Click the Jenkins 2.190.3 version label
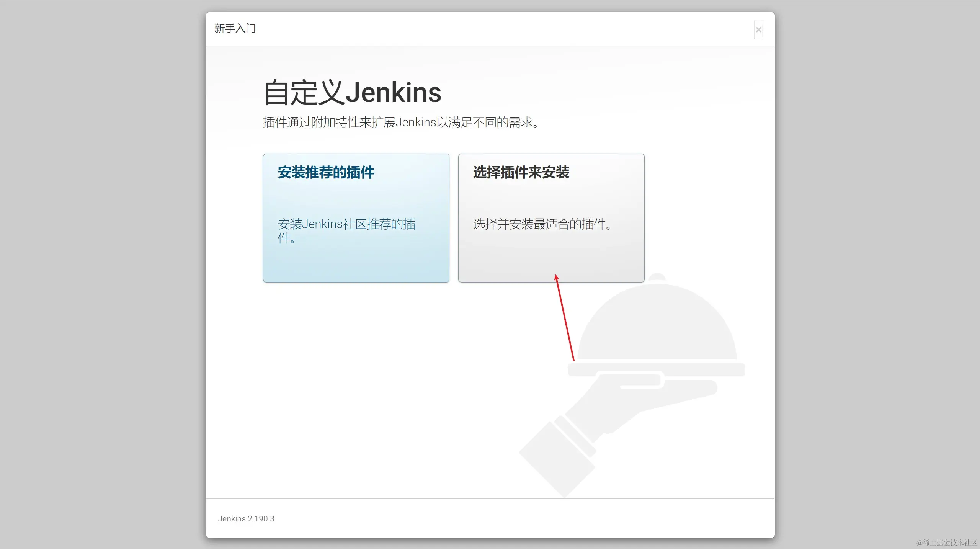Screen dimensions: 980x549 (246, 518)
